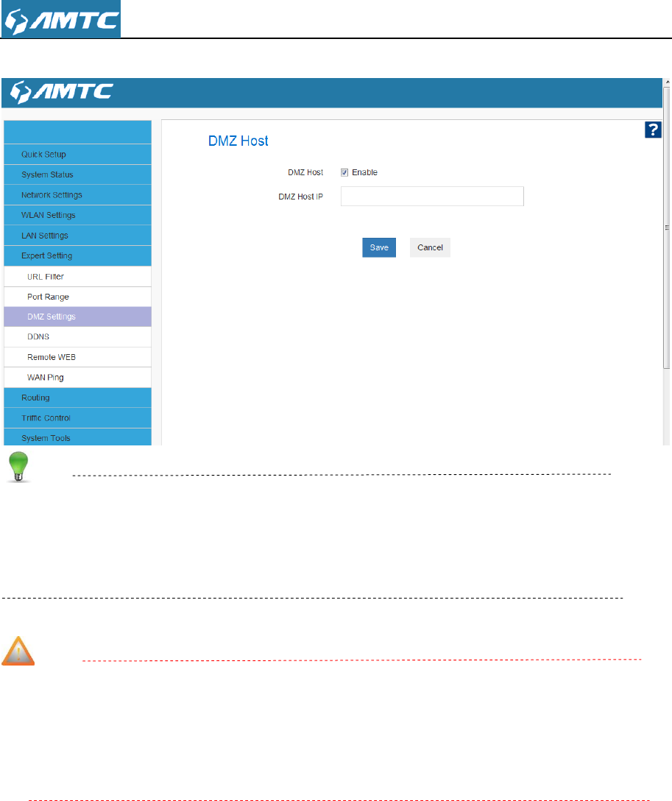Toggle the DMZ Host Enable checkbox
672x801 pixels.
pos(344,173)
